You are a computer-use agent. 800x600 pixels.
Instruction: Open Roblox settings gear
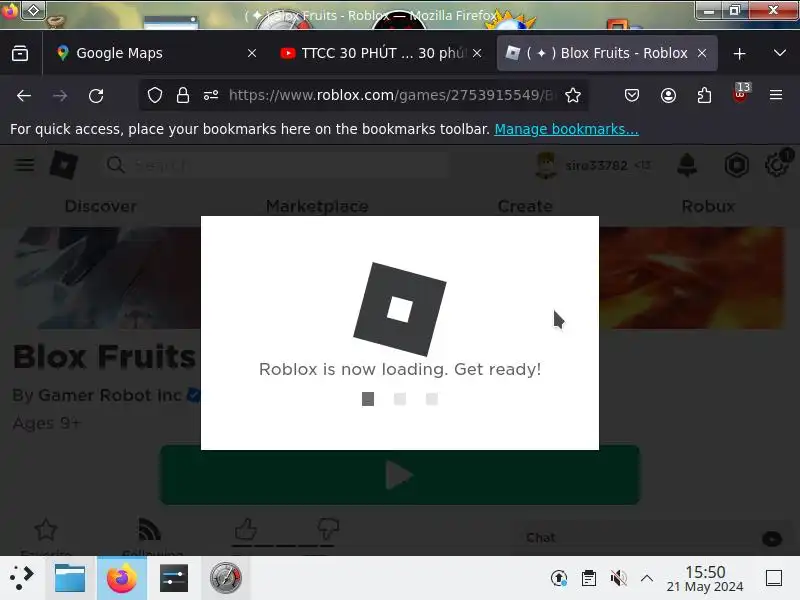pyautogui.click(x=777, y=165)
